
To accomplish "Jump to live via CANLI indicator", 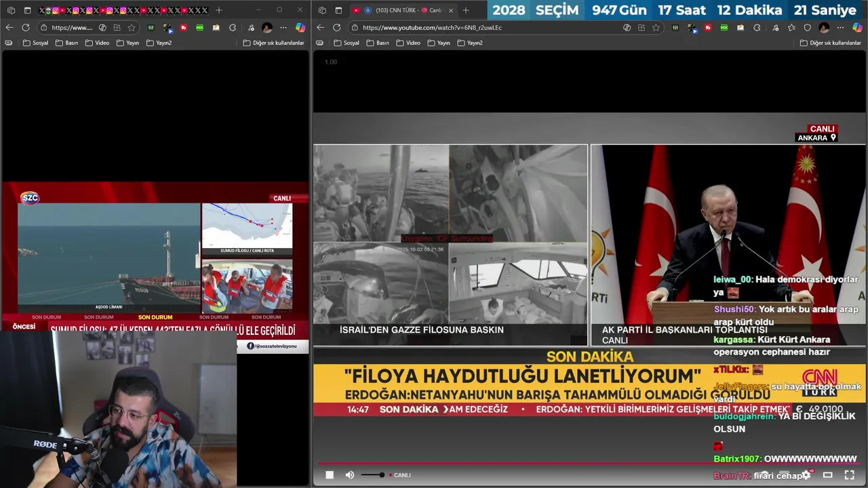I will pyautogui.click(x=402, y=475).
